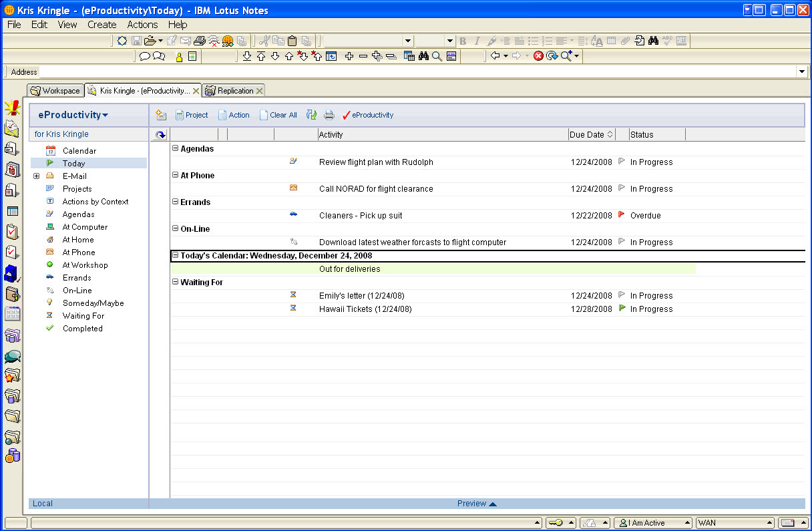Image resolution: width=812 pixels, height=531 pixels.
Task: Switch to the Replication tab
Action: coord(235,91)
